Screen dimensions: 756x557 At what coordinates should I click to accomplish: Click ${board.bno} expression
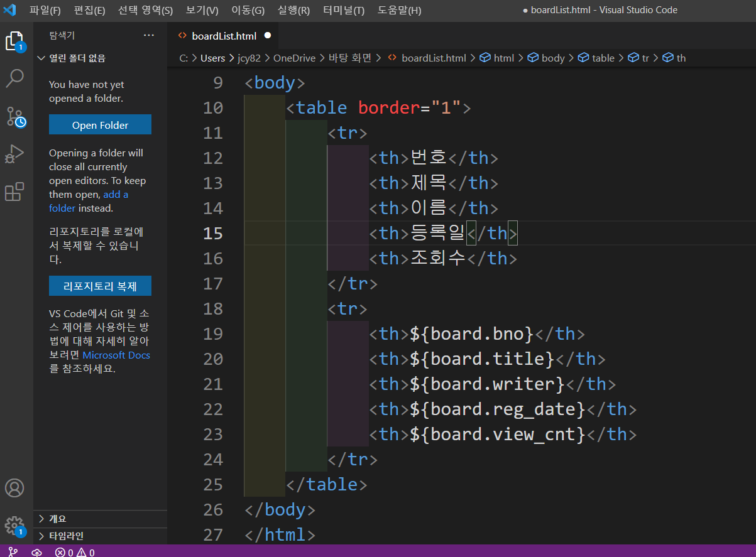[472, 333]
